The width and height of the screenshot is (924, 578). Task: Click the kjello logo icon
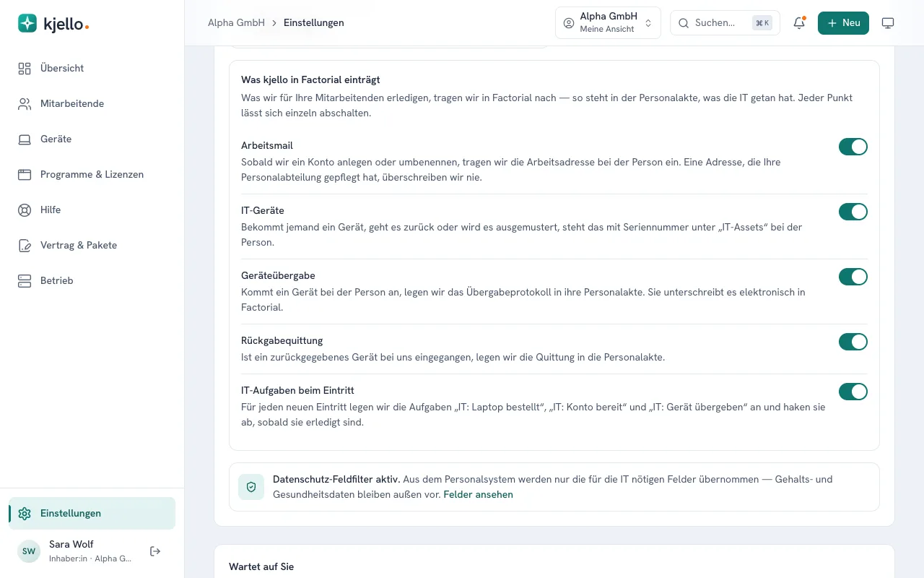click(27, 23)
